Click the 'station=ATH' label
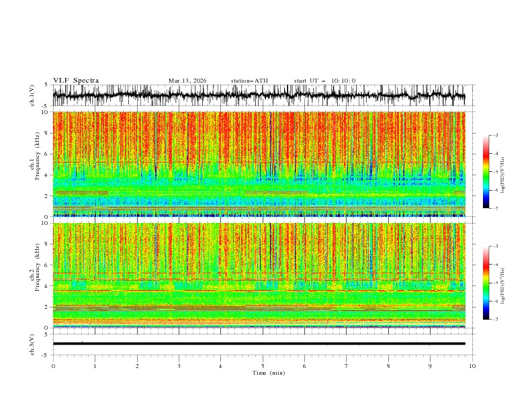The height and width of the screenshot is (411, 532). [249, 81]
